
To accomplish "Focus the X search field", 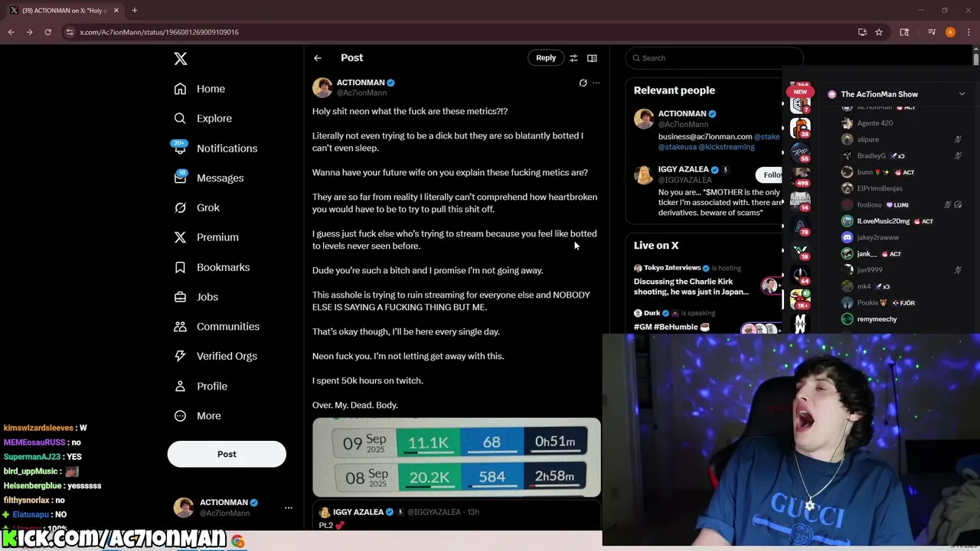I will 714,58.
